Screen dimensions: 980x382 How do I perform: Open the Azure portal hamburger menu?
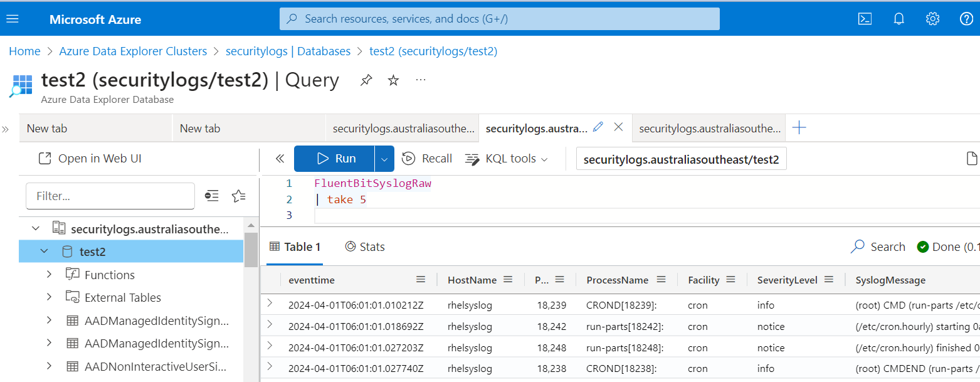click(x=13, y=19)
